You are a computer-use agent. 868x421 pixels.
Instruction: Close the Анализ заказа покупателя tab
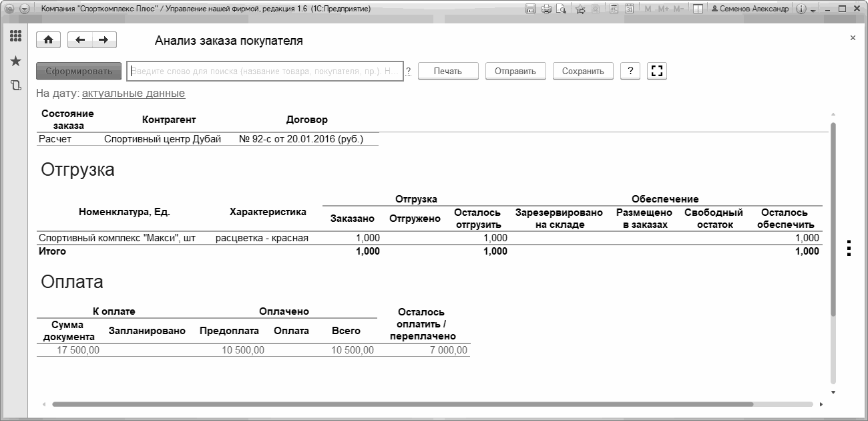click(853, 38)
